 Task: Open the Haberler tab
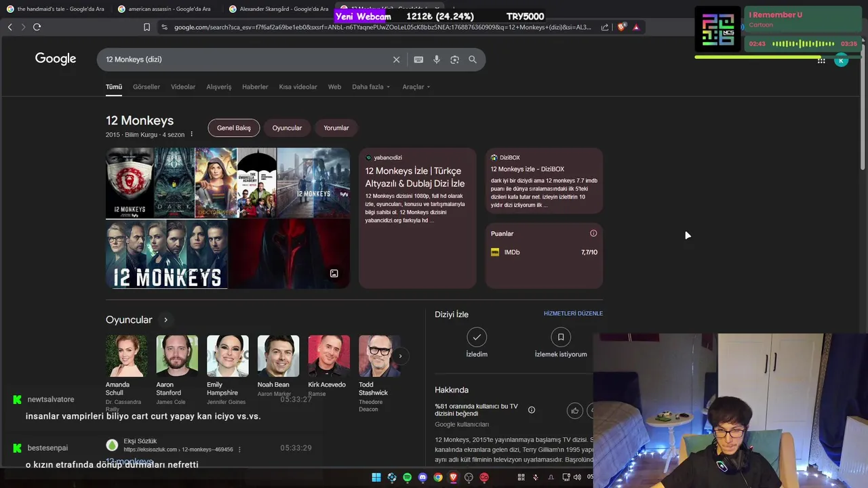255,87
